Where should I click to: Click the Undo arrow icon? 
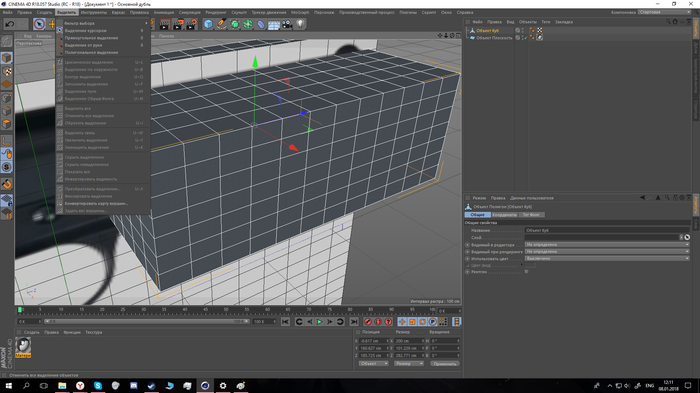tap(9, 24)
